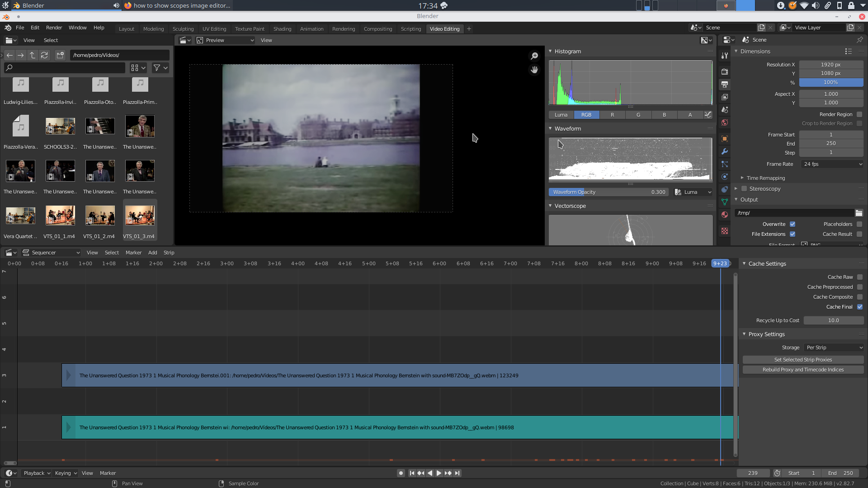Click the output path folder browse icon
The image size is (868, 488).
click(859, 213)
